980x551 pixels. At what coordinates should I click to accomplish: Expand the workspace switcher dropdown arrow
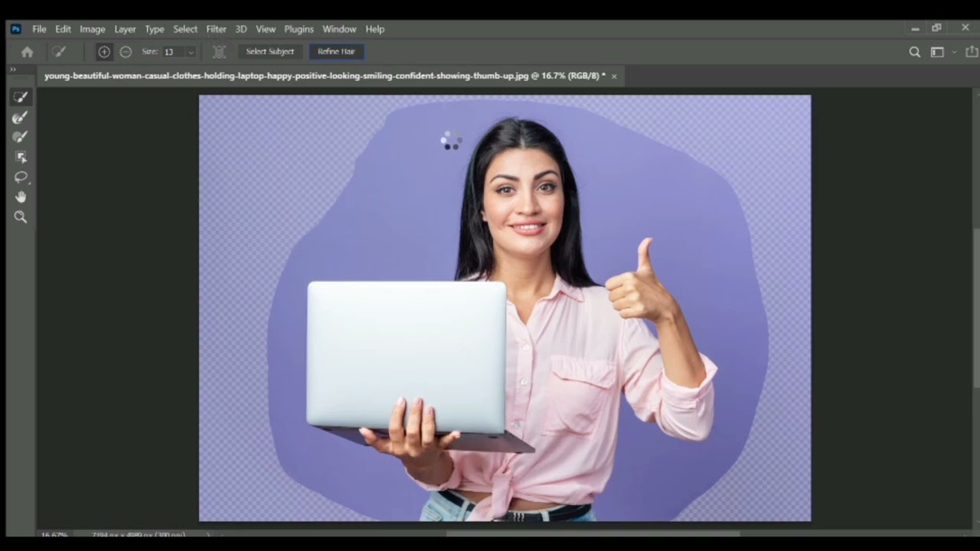(954, 52)
